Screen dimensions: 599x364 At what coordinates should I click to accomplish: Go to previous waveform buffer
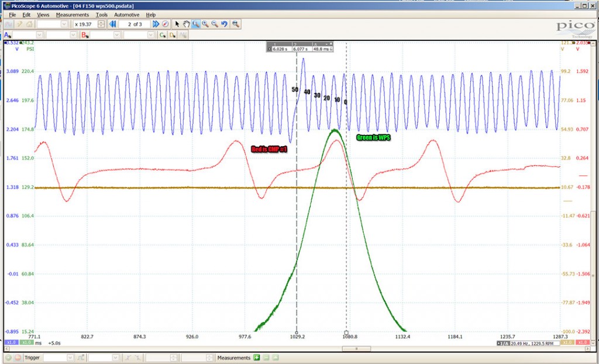click(112, 24)
